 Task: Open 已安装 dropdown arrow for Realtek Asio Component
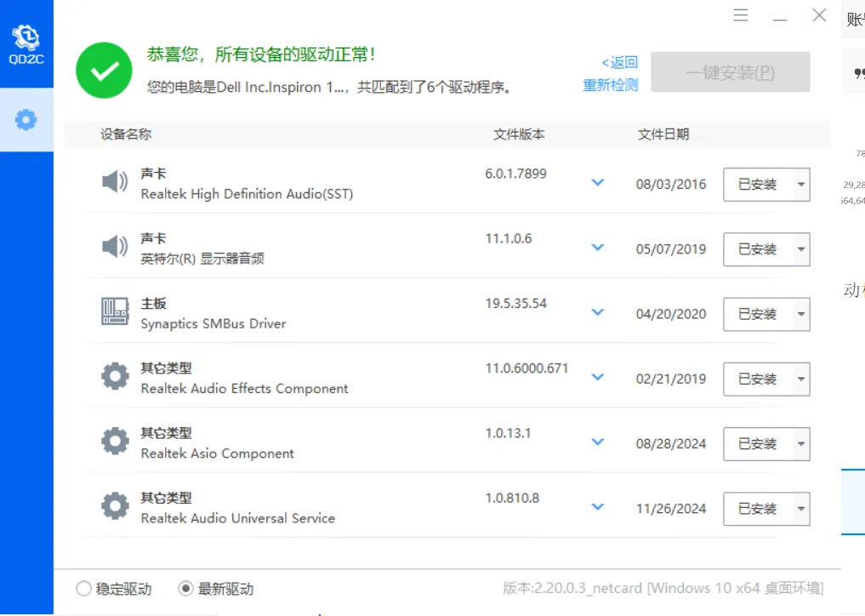tap(800, 444)
